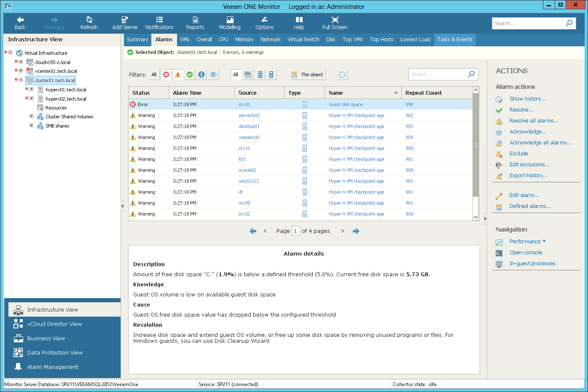
Task: Open the Reports tool
Action: [x=195, y=23]
